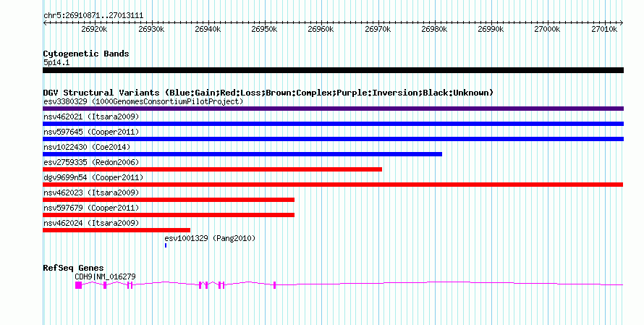
Task: Click the chr5:26910871..27013111 coordinate label
Action: pyautogui.click(x=93, y=16)
